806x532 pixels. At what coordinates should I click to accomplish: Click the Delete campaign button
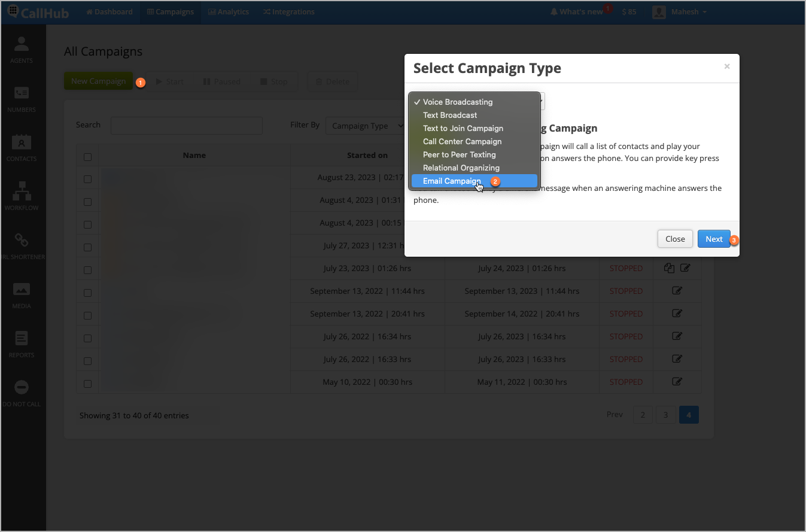(x=333, y=81)
